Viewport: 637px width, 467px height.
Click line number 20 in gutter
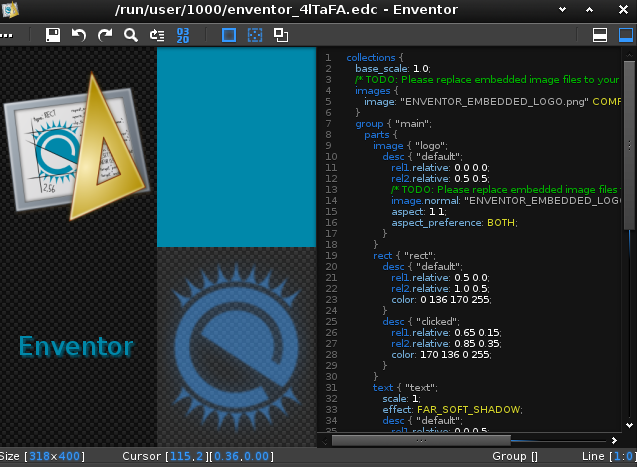click(x=331, y=266)
